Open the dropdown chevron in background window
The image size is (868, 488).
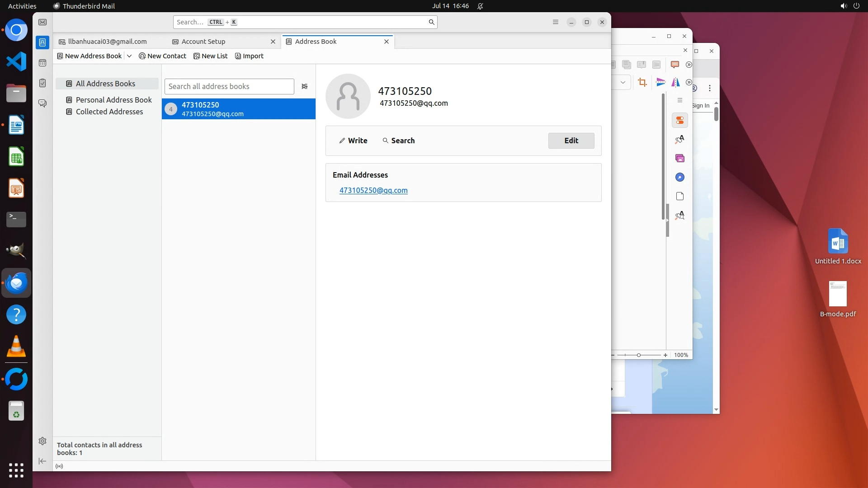623,82
